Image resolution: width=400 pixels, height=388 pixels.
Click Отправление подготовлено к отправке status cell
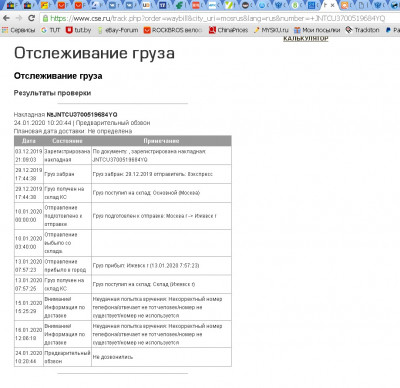pos(67,216)
